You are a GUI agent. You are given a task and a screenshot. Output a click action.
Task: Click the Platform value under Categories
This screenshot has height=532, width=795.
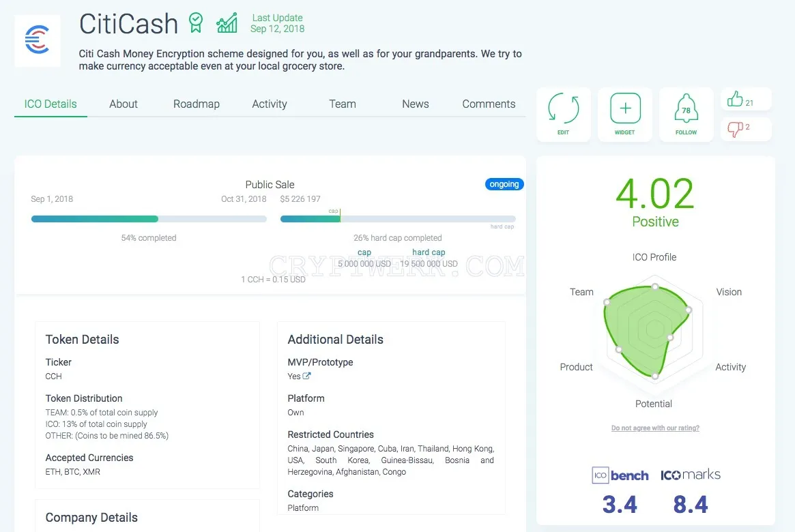pyautogui.click(x=303, y=507)
